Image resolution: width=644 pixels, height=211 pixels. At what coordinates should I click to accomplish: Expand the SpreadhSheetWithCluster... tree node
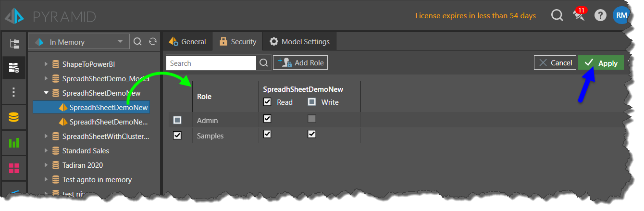[x=46, y=136]
